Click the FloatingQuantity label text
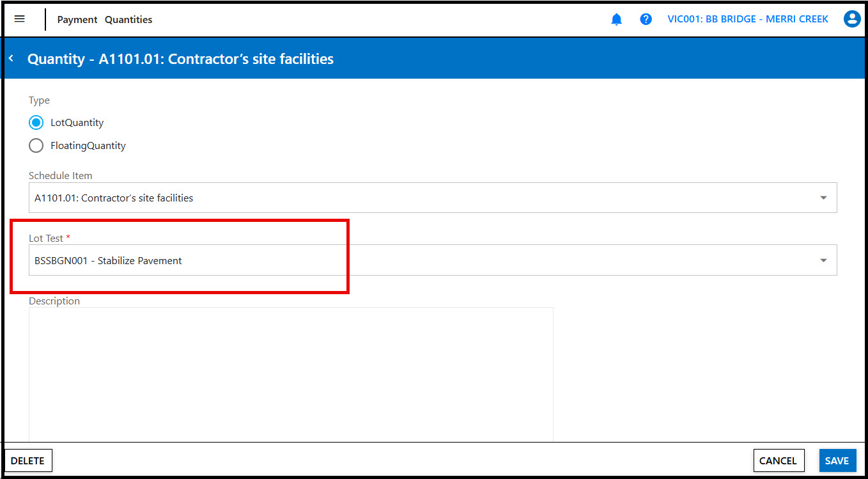Viewport: 868px width, 479px height. point(88,146)
